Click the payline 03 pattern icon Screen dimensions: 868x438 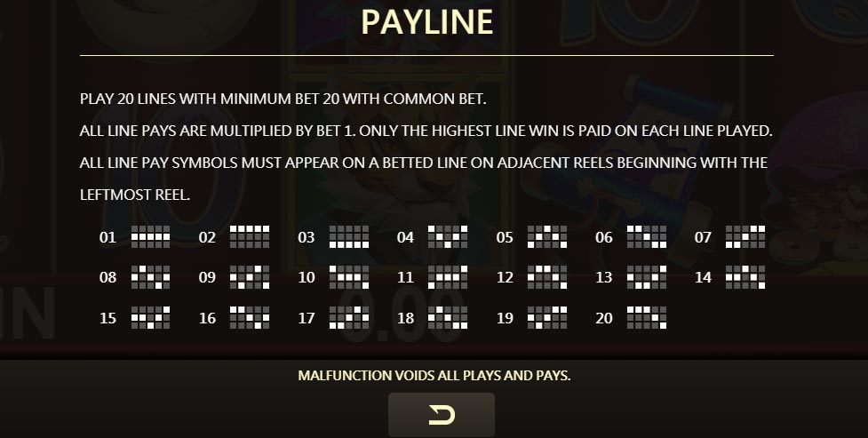coord(349,236)
